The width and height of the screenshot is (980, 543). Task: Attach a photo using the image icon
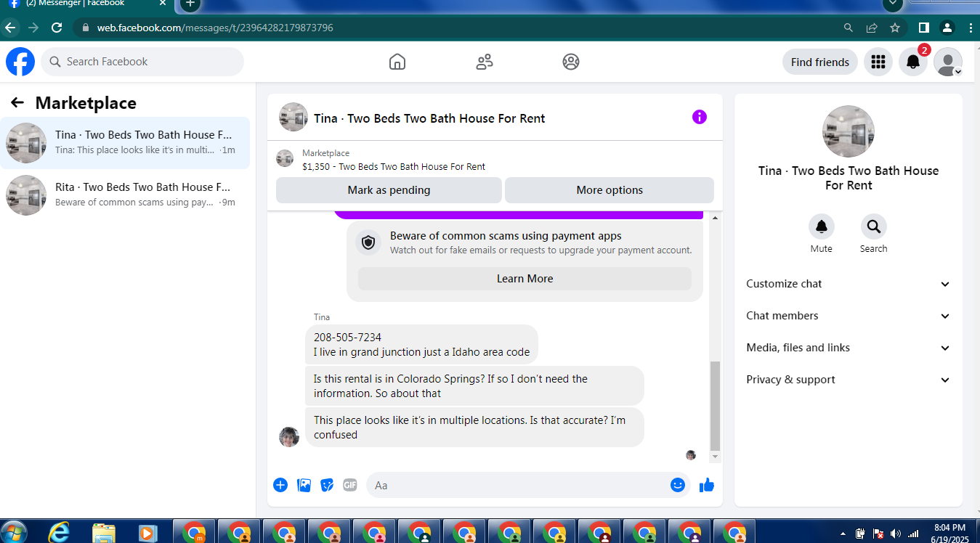pyautogui.click(x=304, y=485)
